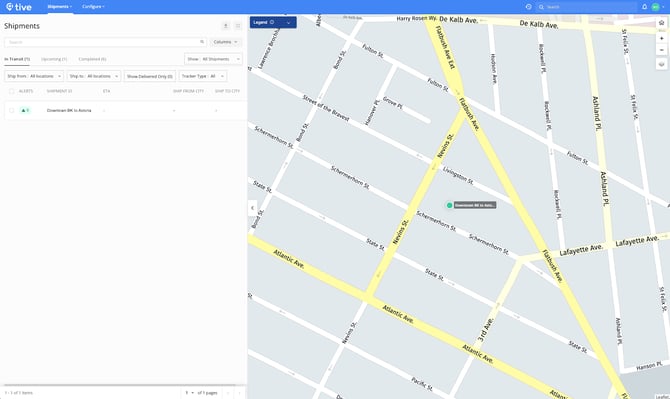
Task: Open the Ship from All locations dropdown
Action: point(34,76)
